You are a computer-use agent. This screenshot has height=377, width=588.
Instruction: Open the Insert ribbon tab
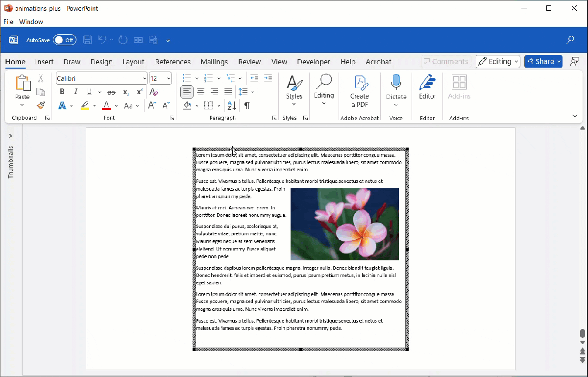(x=44, y=62)
